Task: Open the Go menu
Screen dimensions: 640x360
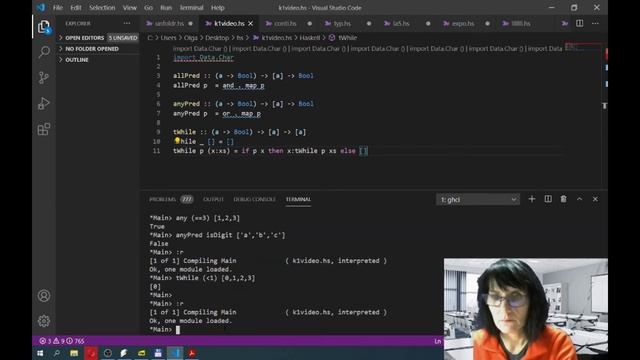Action: (x=149, y=8)
